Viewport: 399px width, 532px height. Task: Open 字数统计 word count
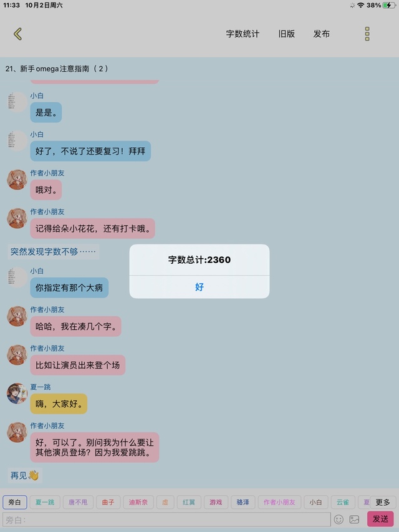pos(243,34)
